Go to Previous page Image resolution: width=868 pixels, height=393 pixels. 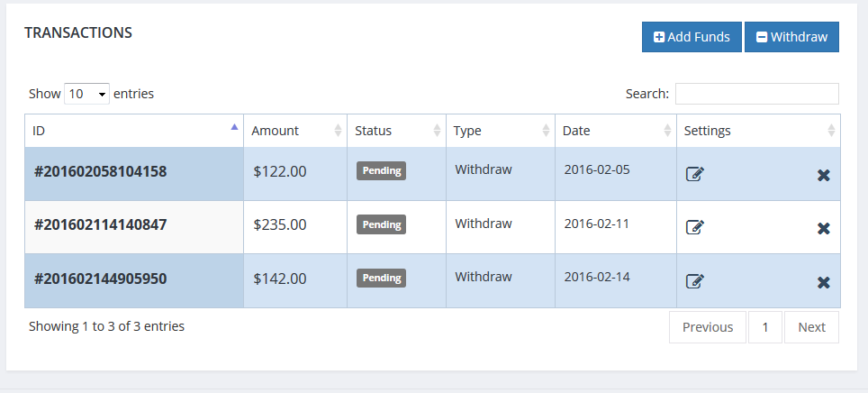[x=707, y=327]
